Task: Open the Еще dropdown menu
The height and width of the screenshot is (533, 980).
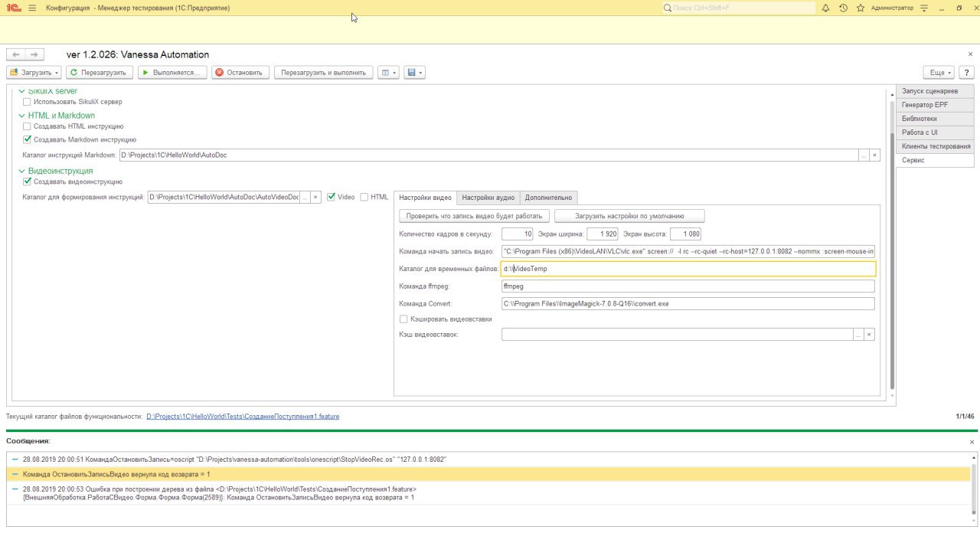Action: point(939,73)
